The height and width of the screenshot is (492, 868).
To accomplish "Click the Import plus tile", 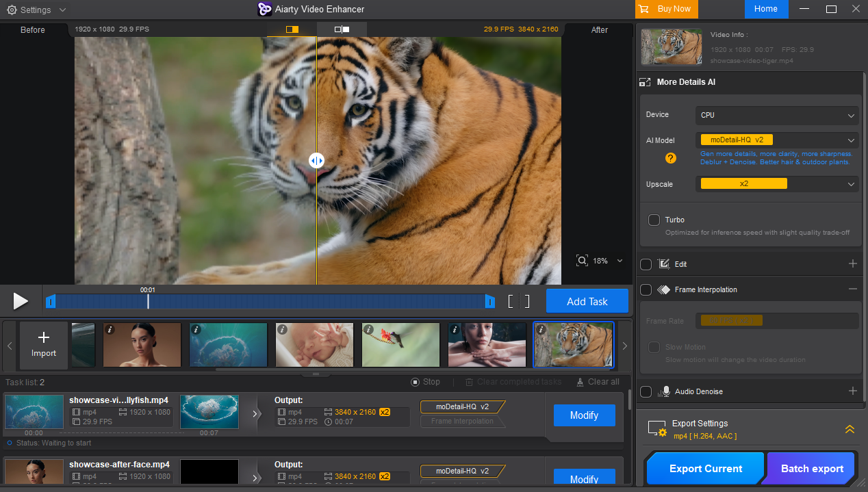I will 44,344.
